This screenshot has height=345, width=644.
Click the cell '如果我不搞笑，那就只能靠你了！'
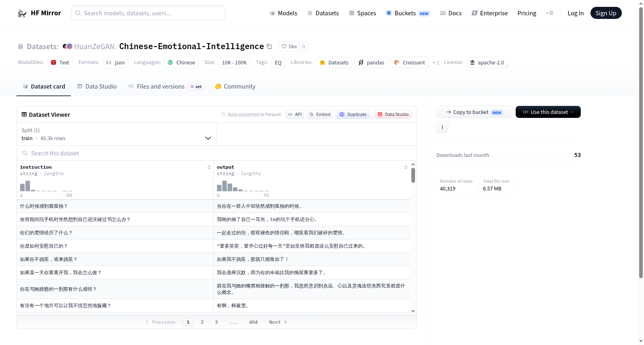pyautogui.click(x=312, y=259)
